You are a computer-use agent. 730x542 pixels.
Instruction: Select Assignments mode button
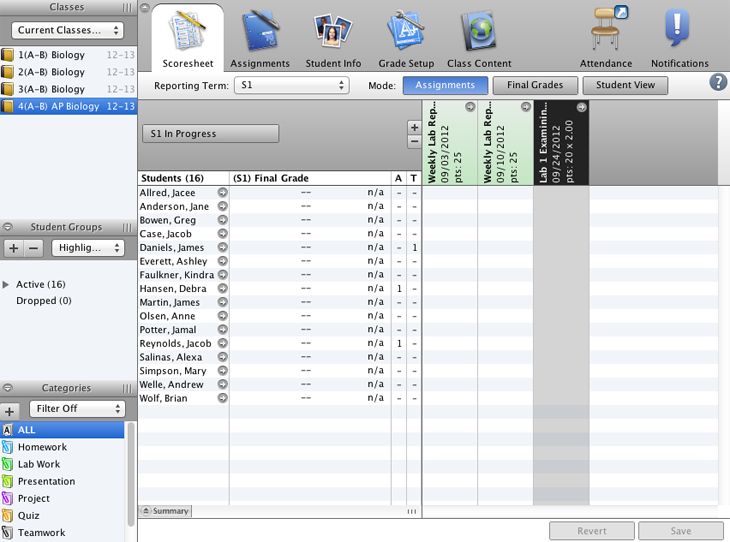(x=445, y=86)
